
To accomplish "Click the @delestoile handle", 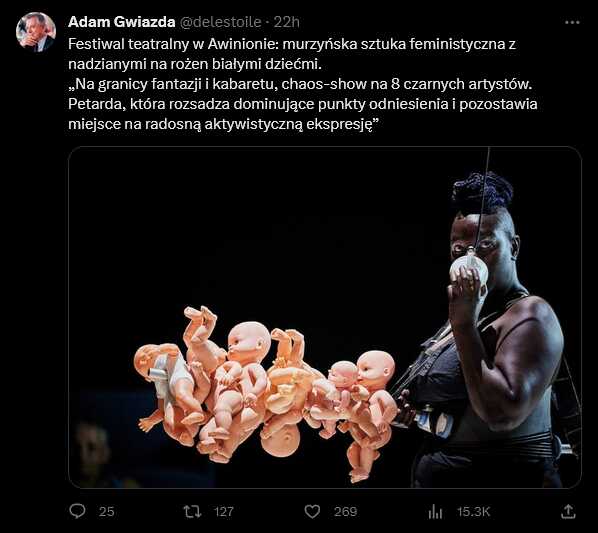I will [x=220, y=22].
